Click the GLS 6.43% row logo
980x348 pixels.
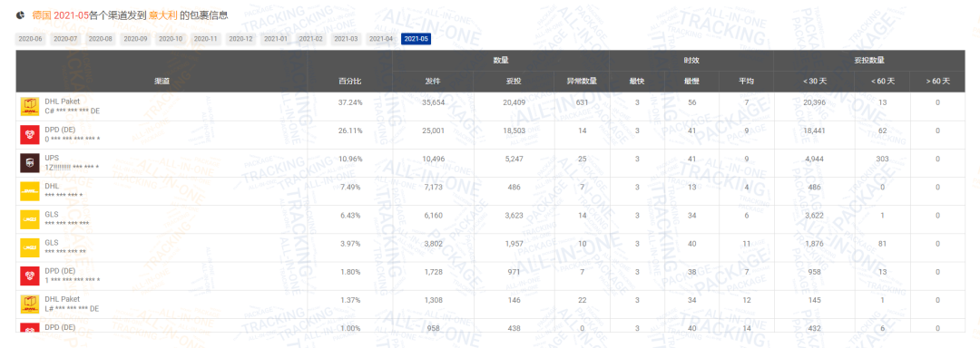coord(29,219)
